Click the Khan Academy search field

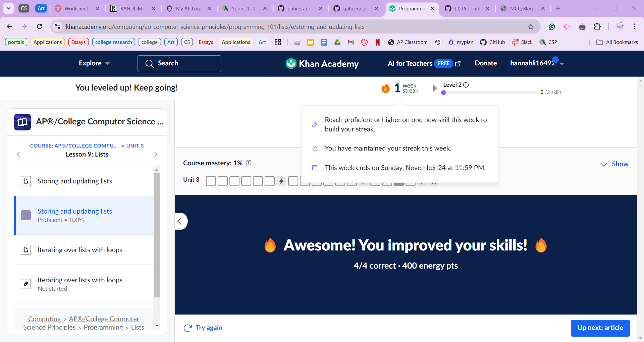click(179, 63)
